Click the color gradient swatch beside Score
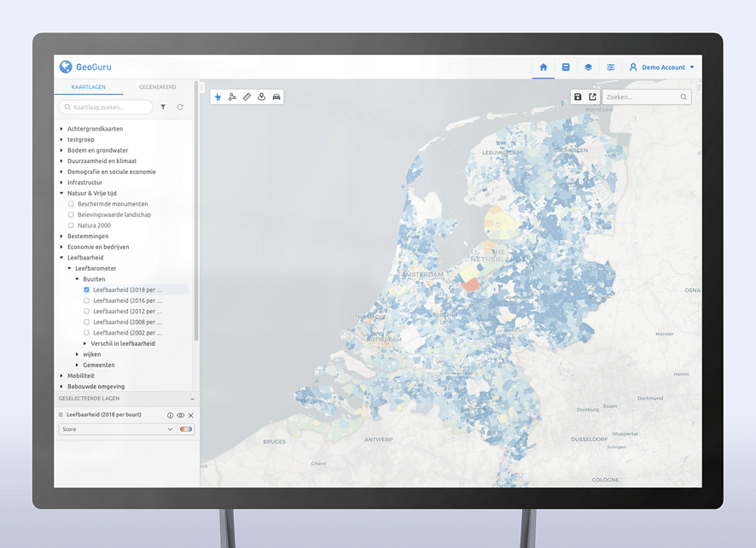The height and width of the screenshot is (548, 756). point(185,429)
